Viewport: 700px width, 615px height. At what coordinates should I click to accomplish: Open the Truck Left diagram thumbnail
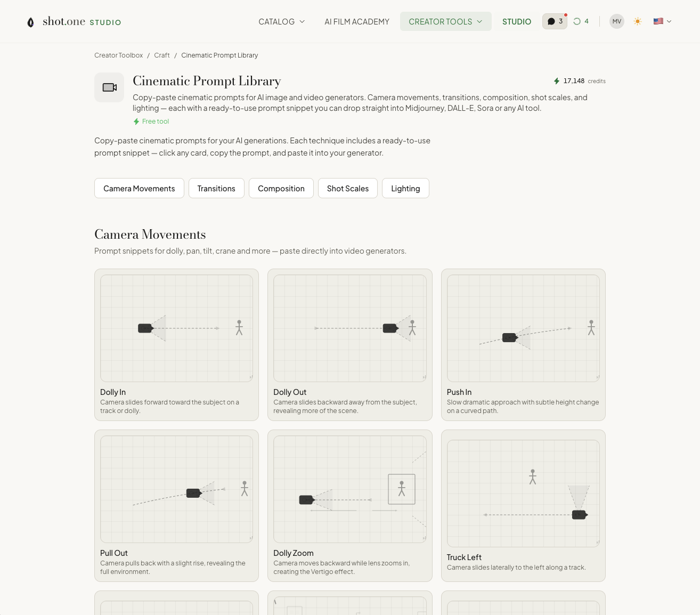coord(523,493)
